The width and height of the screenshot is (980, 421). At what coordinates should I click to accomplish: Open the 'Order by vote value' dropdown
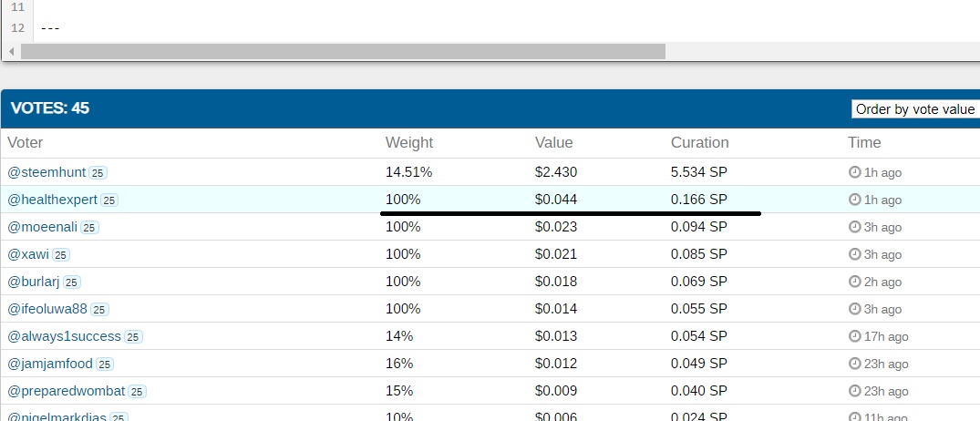(915, 109)
